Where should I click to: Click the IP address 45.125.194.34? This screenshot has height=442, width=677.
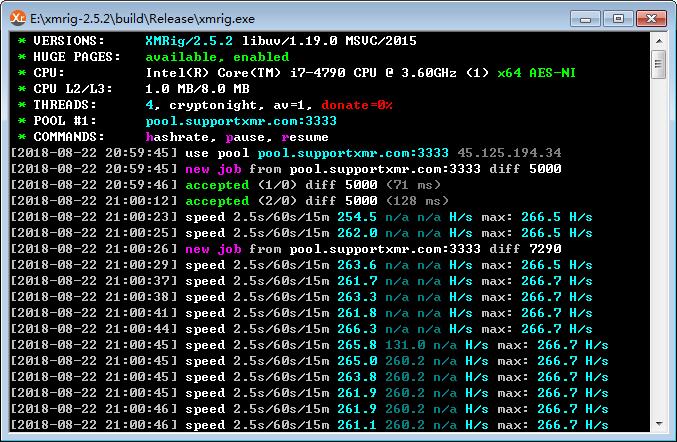point(509,153)
